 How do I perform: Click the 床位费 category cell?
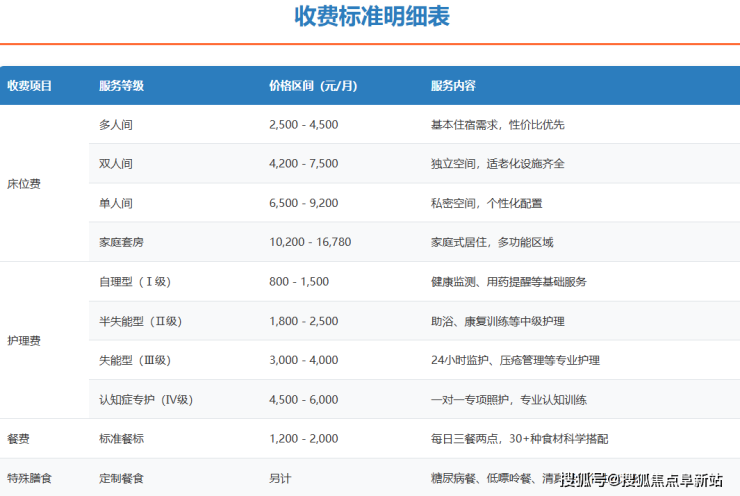[24, 184]
